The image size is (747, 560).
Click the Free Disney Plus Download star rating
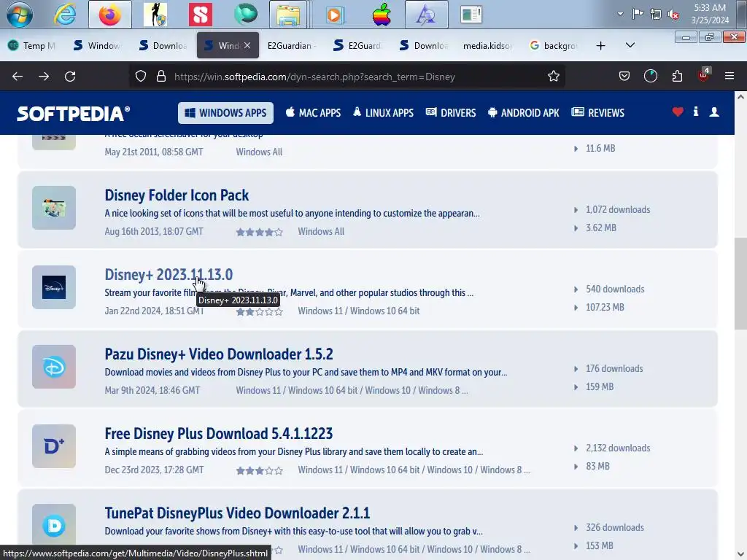click(260, 471)
